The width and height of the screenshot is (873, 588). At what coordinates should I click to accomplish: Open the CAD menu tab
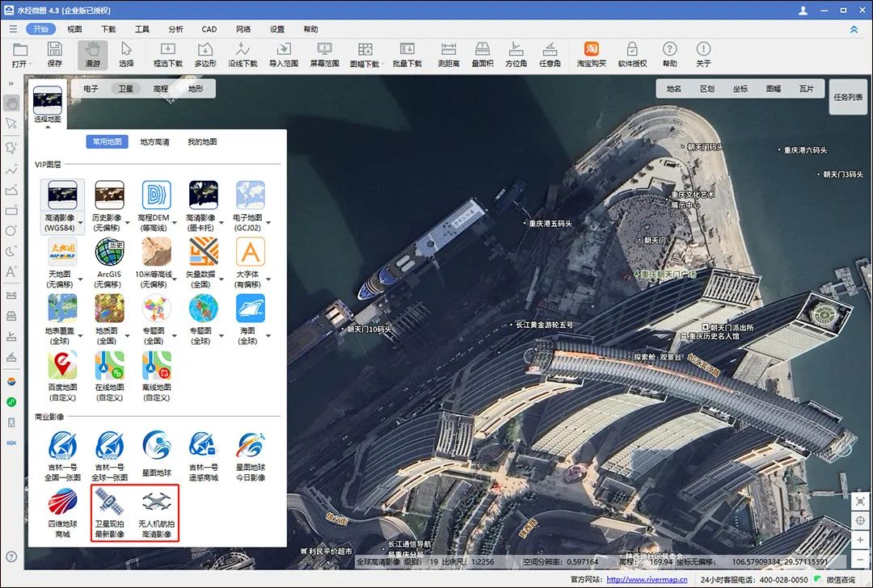[209, 29]
